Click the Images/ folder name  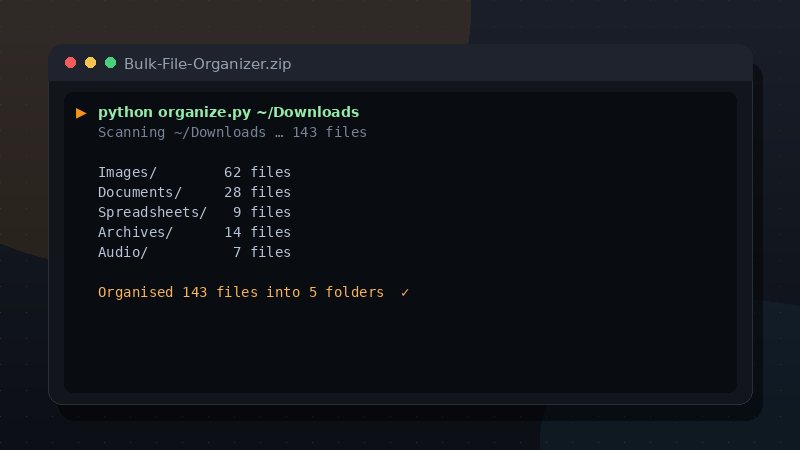click(x=127, y=172)
